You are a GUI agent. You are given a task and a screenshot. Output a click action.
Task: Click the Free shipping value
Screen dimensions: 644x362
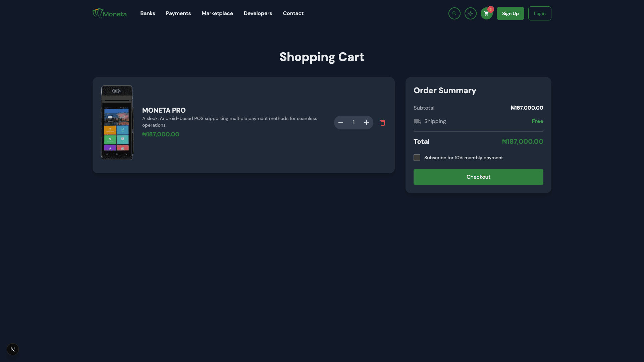(537, 121)
